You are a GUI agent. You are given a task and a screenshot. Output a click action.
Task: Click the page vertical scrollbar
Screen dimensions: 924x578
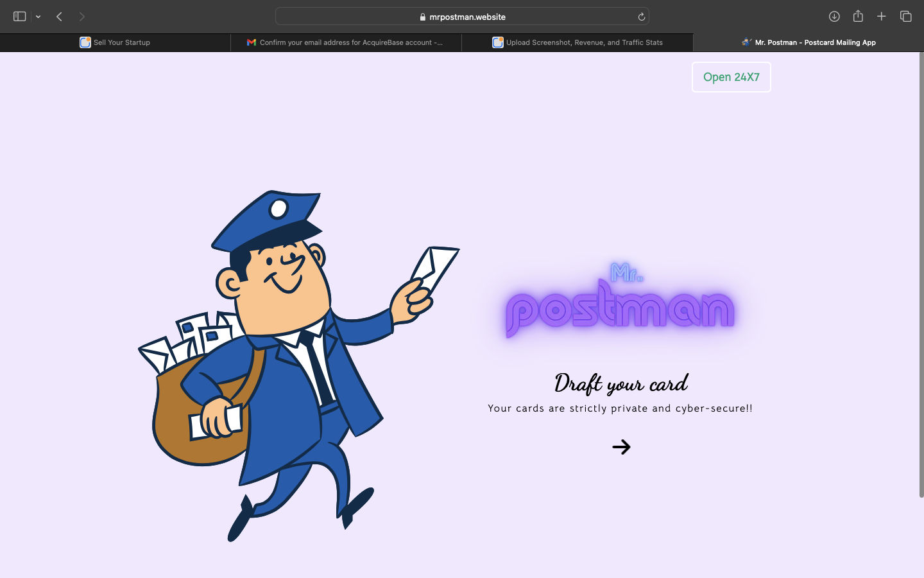tap(921, 276)
